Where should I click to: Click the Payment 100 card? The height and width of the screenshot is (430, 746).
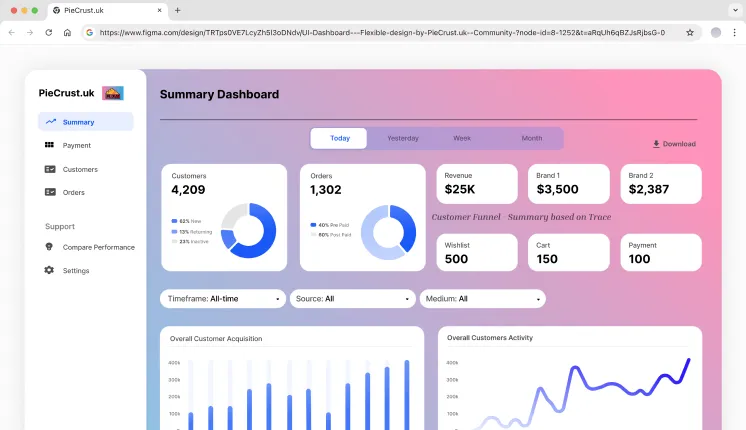[x=661, y=253]
